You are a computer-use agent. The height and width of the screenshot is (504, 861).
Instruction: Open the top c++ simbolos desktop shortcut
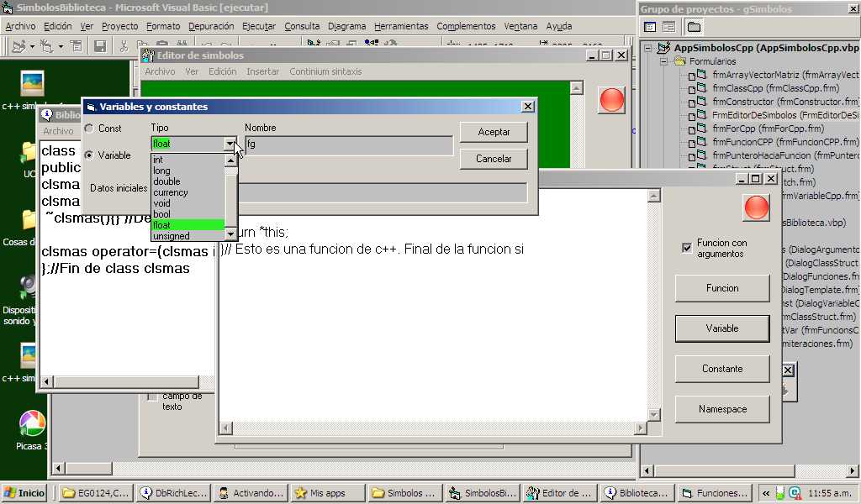click(32, 84)
